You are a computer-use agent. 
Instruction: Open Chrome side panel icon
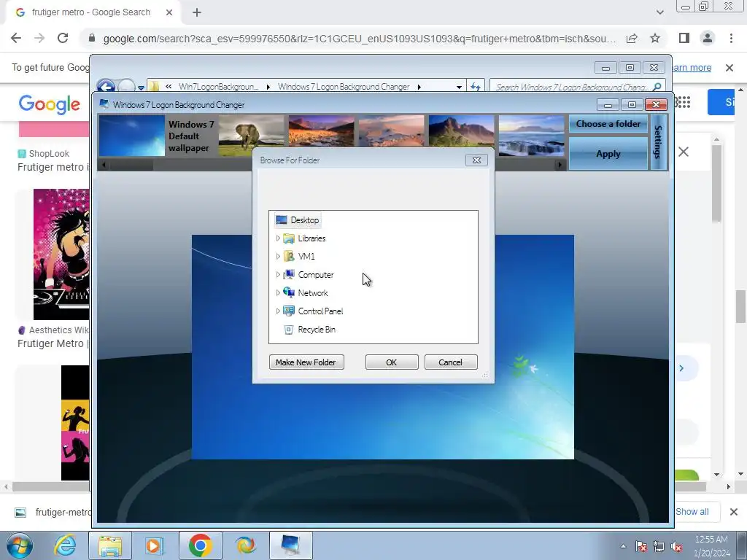[684, 38]
